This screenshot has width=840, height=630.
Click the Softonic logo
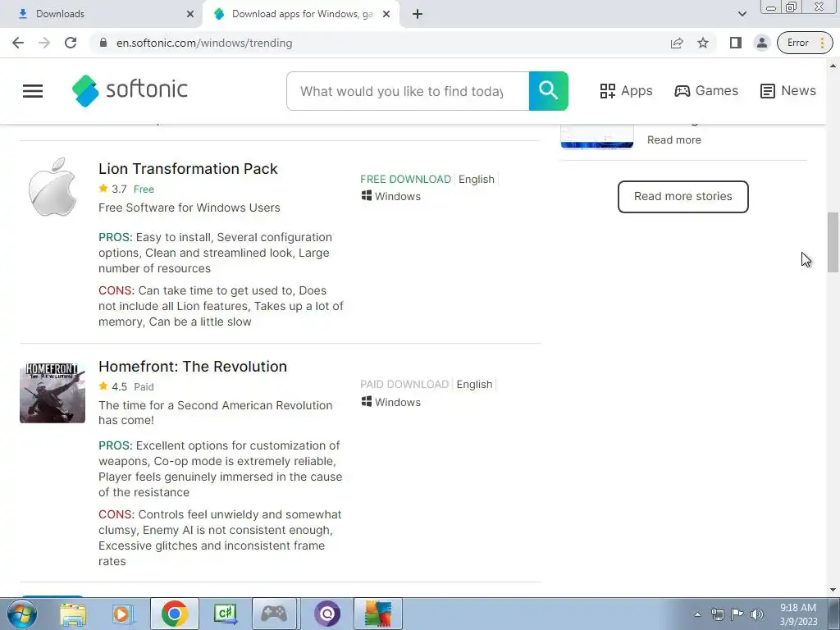coord(130,90)
